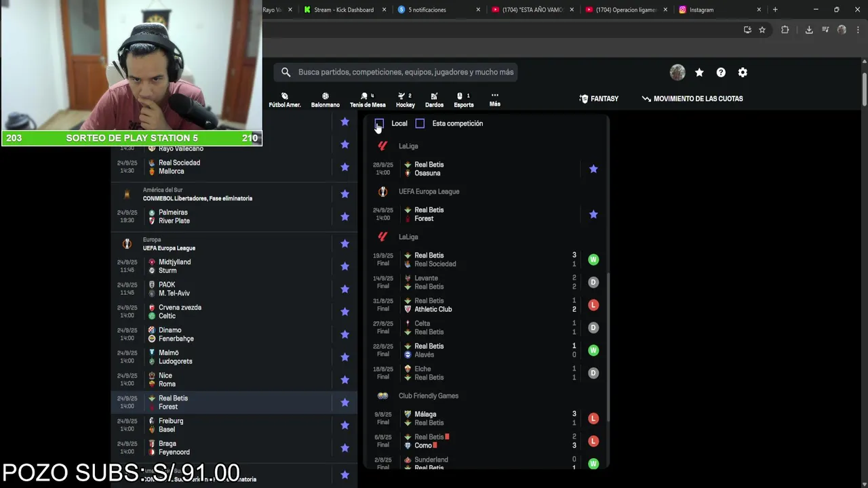The image size is (868, 488).
Task: Switch to Stream - Kick Dashboard tab
Action: point(344,10)
